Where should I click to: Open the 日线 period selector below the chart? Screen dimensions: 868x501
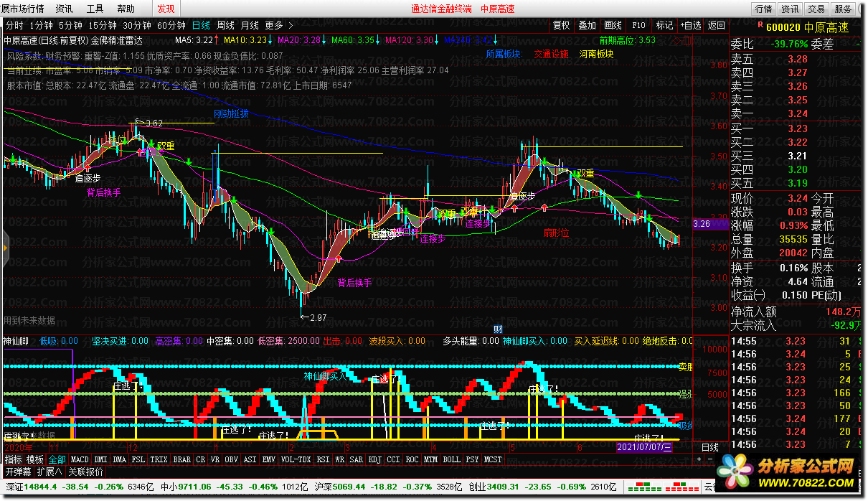[709, 447]
